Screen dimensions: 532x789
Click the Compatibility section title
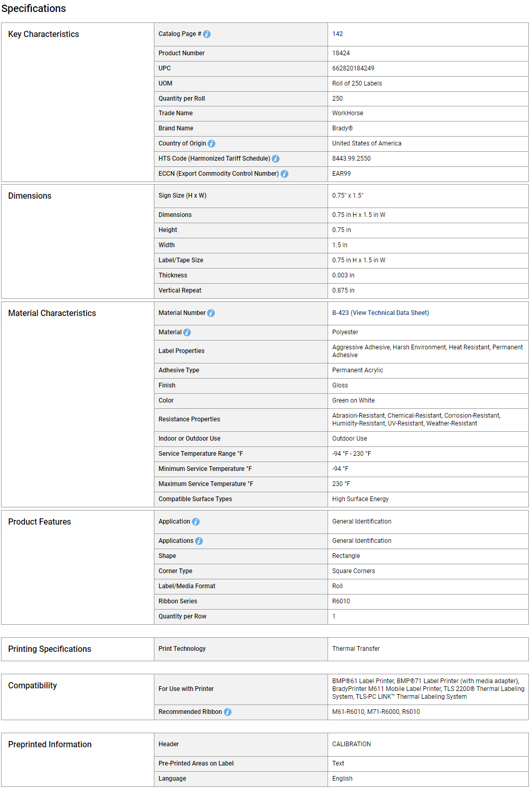pos(32,686)
